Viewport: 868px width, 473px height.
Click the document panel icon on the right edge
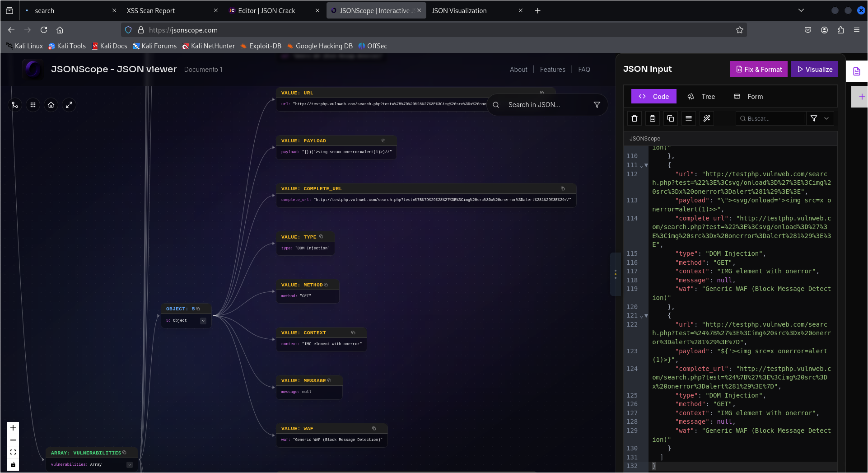[857, 70]
